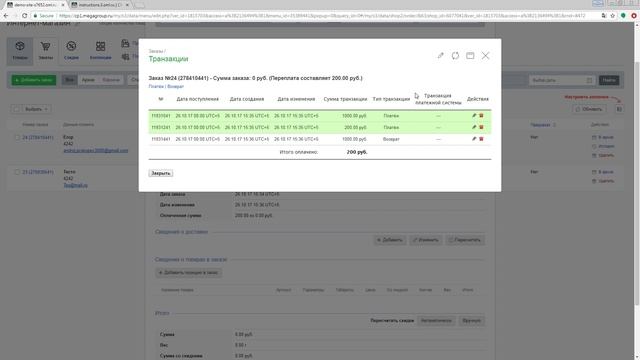Expand the Выбрать dropdown
Screen dimensions: 640x360
[36, 109]
